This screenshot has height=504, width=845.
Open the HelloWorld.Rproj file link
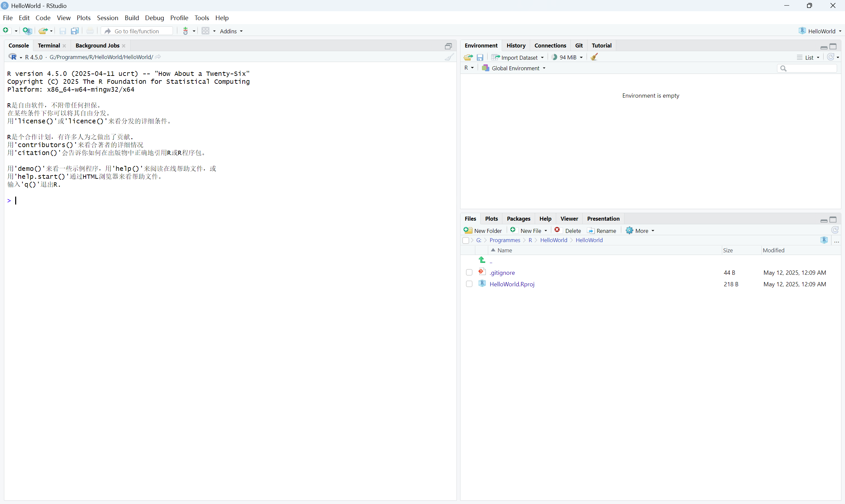(x=512, y=284)
